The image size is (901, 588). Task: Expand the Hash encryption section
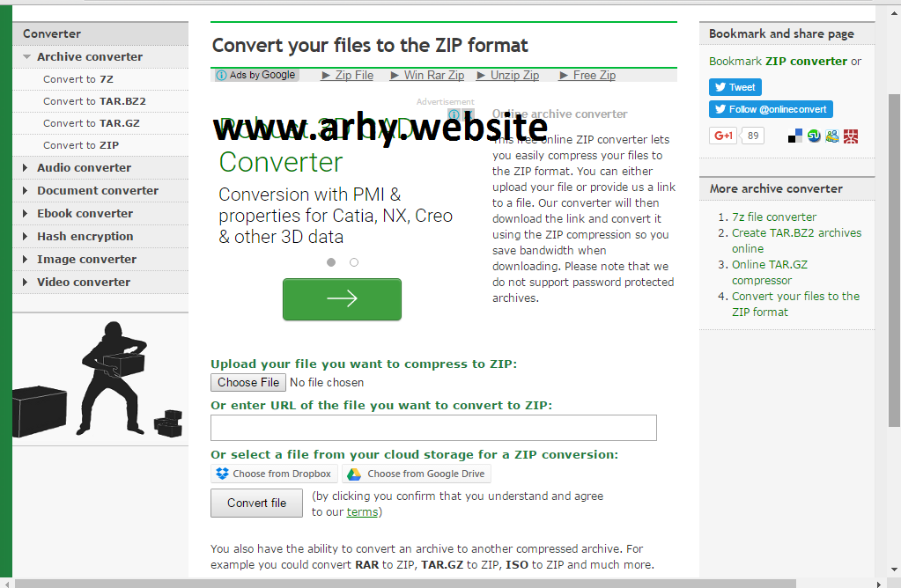100,237
